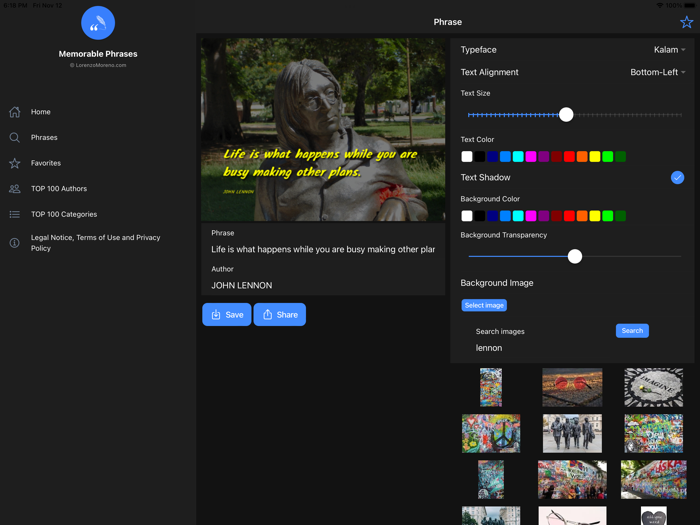
Task: Click the Select image button
Action: [x=484, y=305]
